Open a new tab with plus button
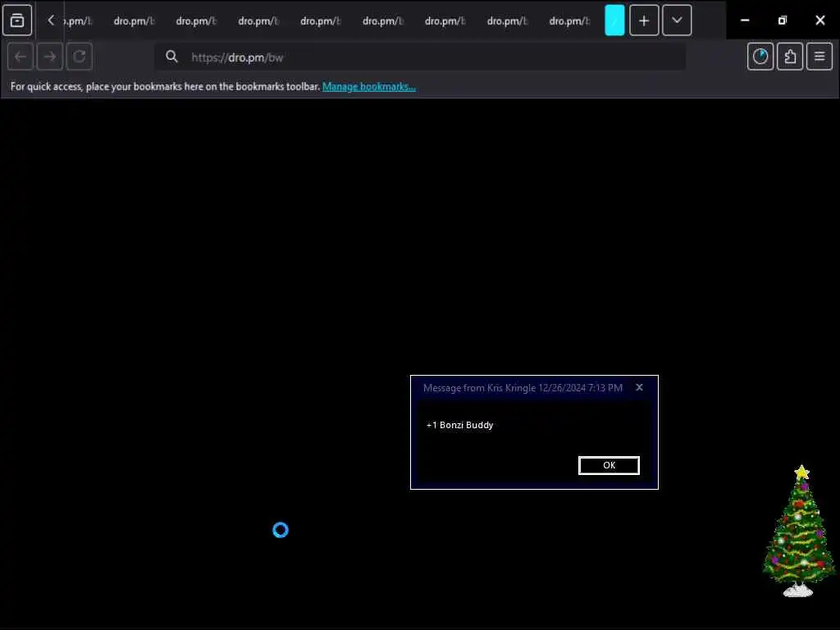This screenshot has height=630, width=840. pos(644,21)
